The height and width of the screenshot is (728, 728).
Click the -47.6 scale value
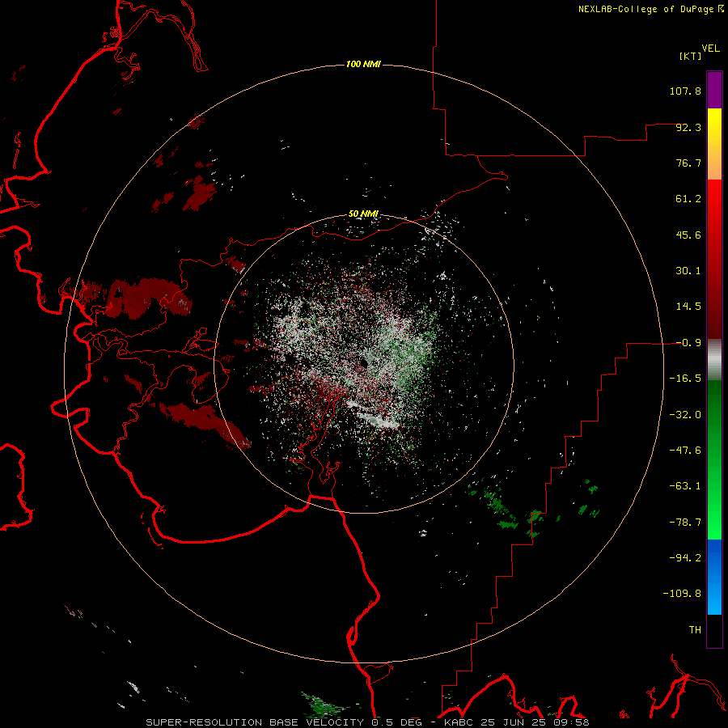click(x=685, y=451)
